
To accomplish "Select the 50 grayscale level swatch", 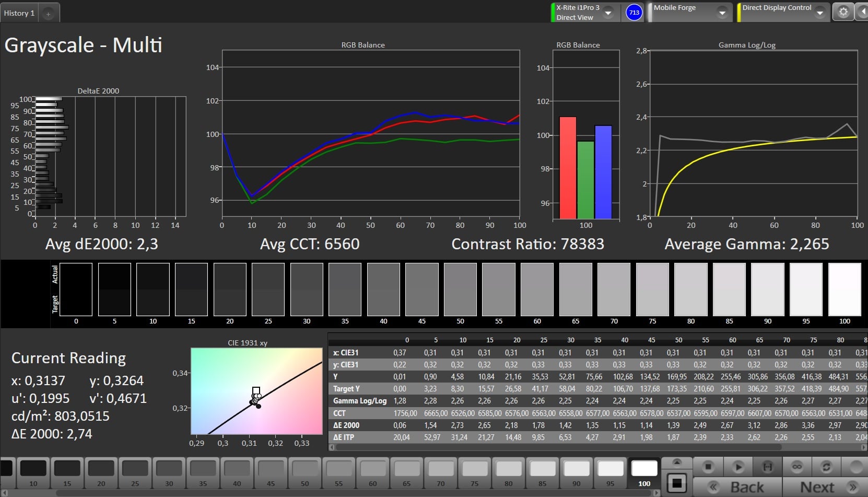I will pos(304,469).
